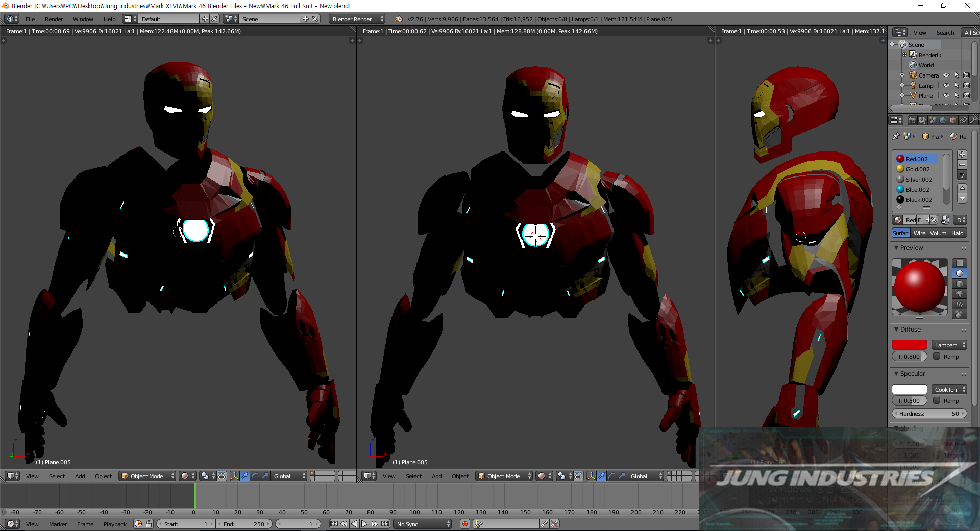The height and width of the screenshot is (531, 980).
Task: Collapse the Scene tree in outliner
Action: [x=892, y=44]
